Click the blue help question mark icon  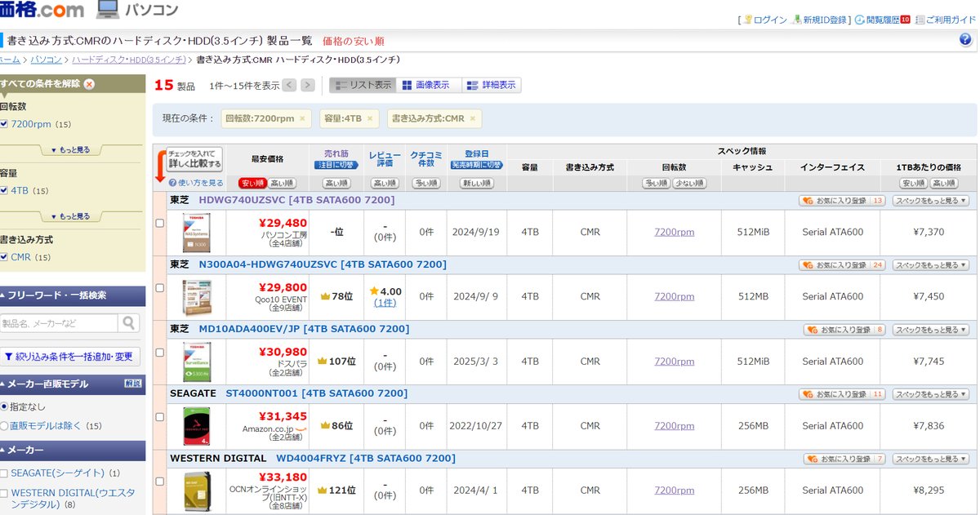click(x=965, y=40)
